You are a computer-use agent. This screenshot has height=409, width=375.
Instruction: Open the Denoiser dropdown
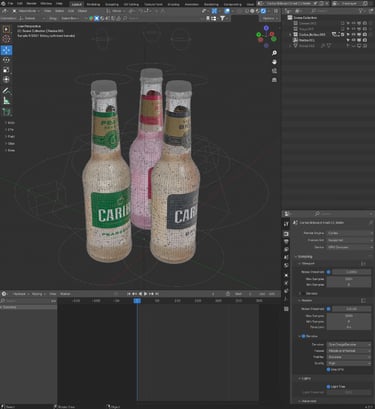coord(350,344)
